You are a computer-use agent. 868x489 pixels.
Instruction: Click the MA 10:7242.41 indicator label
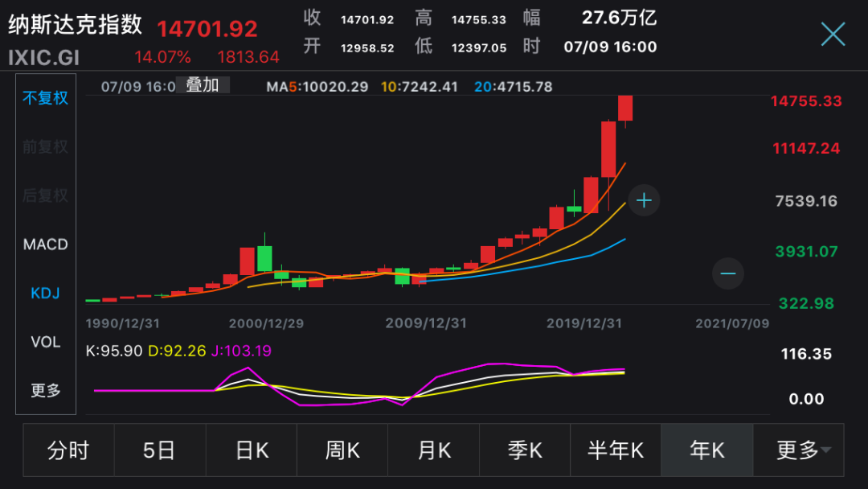pos(420,87)
